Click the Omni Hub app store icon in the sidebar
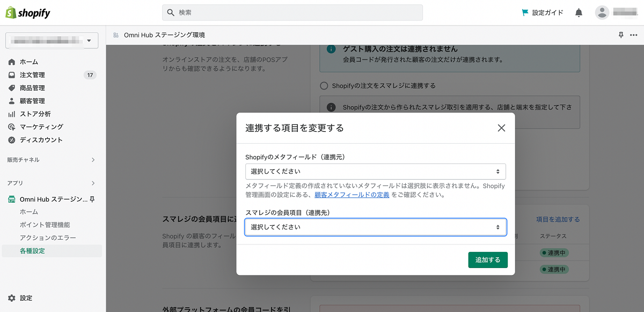Viewport: 644px width, 312px height. pyautogui.click(x=12, y=199)
